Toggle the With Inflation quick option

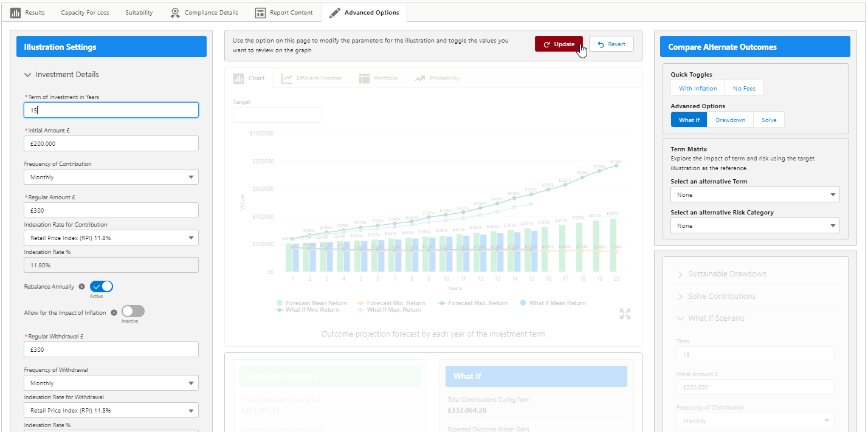coord(698,89)
